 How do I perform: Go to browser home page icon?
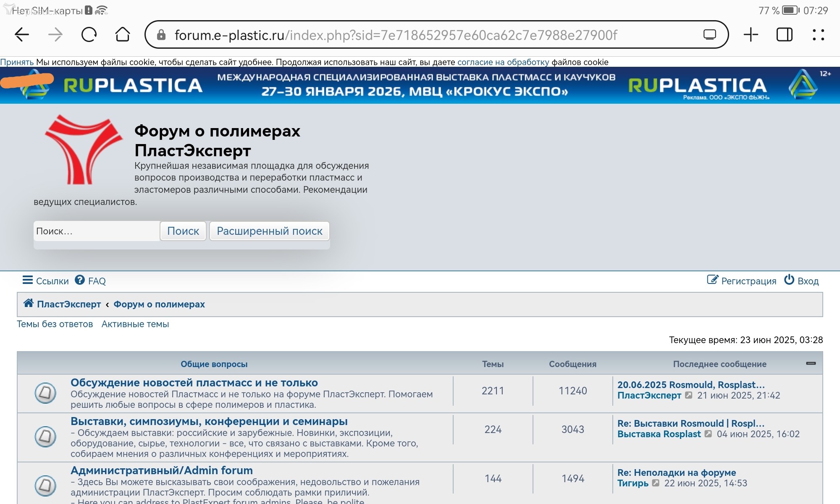point(122,34)
